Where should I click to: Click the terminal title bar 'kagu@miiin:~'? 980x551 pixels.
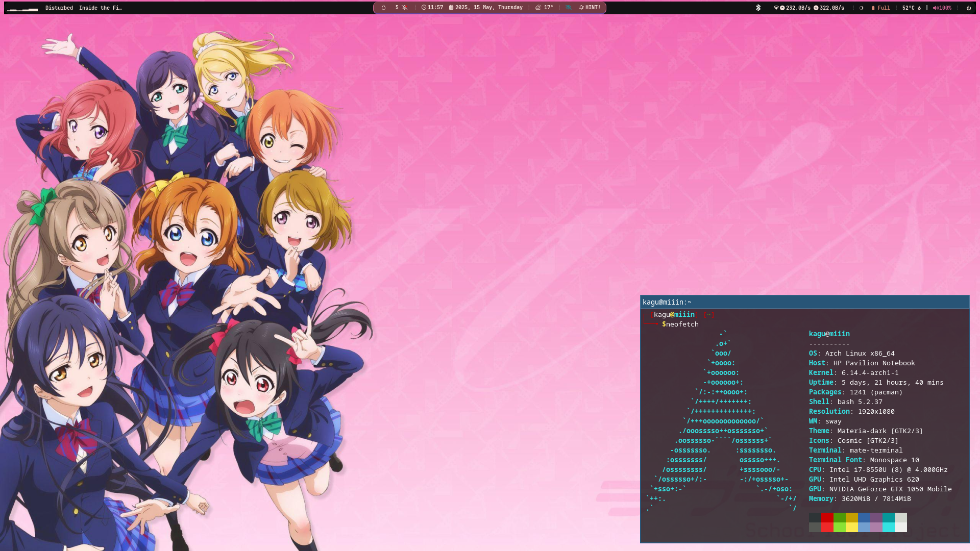coord(805,302)
